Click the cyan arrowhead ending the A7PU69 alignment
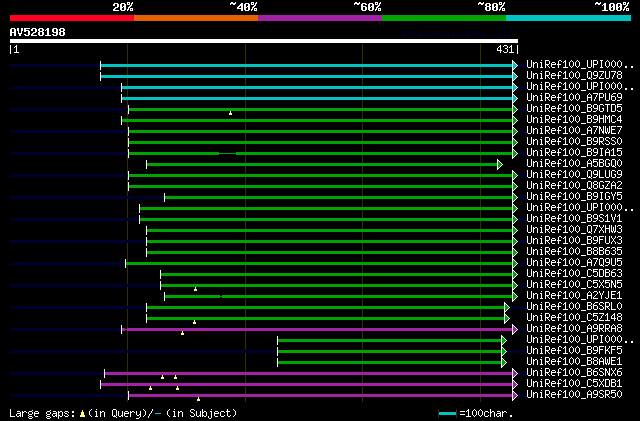 pyautogui.click(x=515, y=98)
